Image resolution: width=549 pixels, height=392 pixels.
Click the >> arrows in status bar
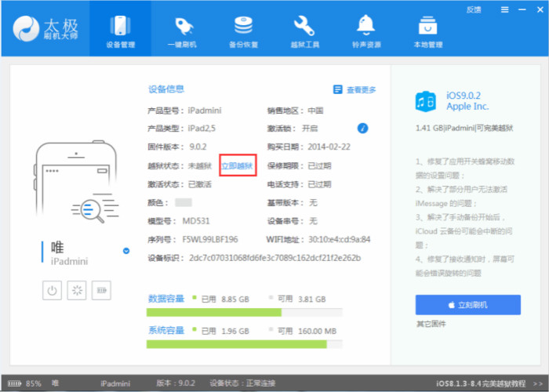tap(538, 383)
